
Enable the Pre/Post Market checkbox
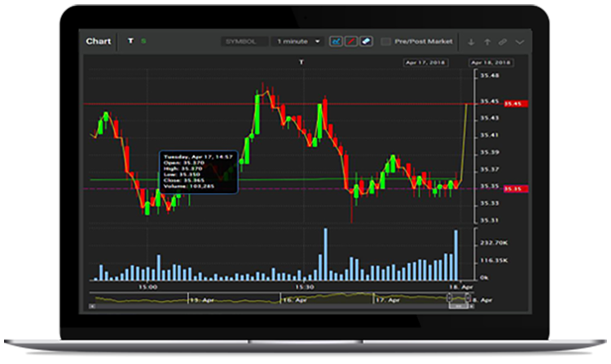pyautogui.click(x=386, y=41)
